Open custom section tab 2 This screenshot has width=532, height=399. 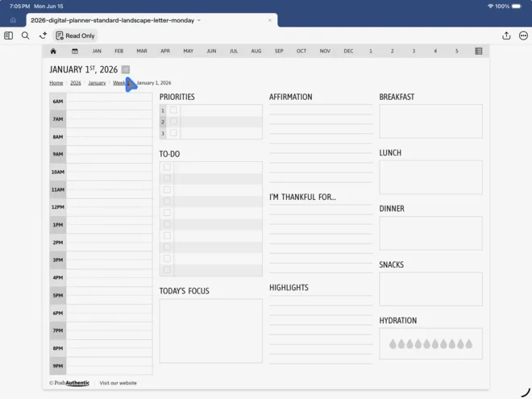tap(393, 52)
